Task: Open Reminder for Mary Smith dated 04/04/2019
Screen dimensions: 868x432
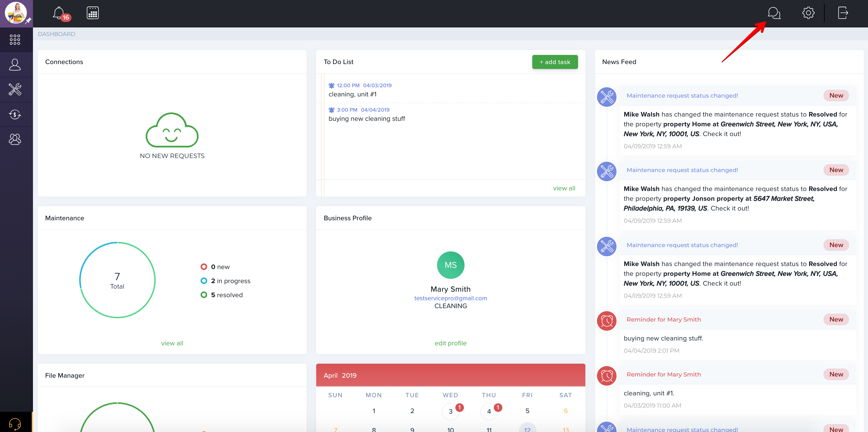Action: [664, 319]
